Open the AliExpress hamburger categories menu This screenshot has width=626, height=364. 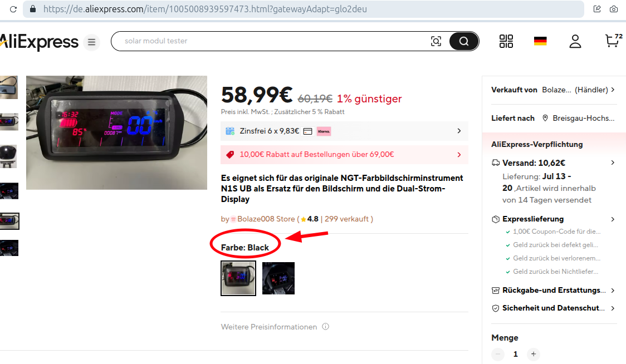tap(91, 42)
